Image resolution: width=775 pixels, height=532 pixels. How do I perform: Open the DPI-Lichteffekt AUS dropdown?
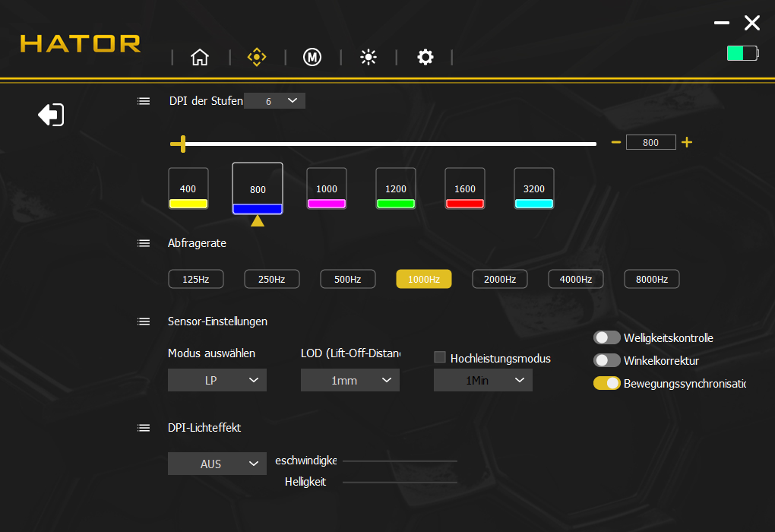[x=217, y=464]
